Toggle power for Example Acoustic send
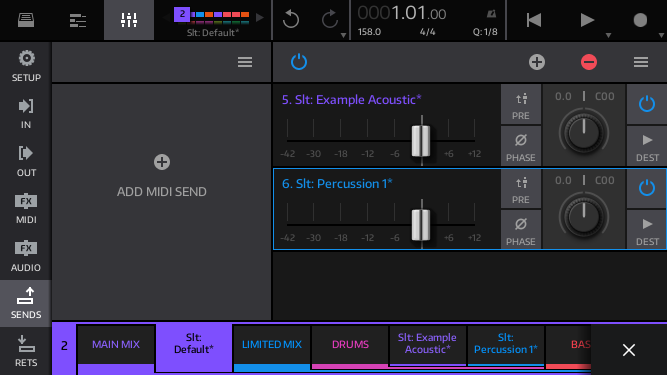667x375 pixels. coord(647,104)
